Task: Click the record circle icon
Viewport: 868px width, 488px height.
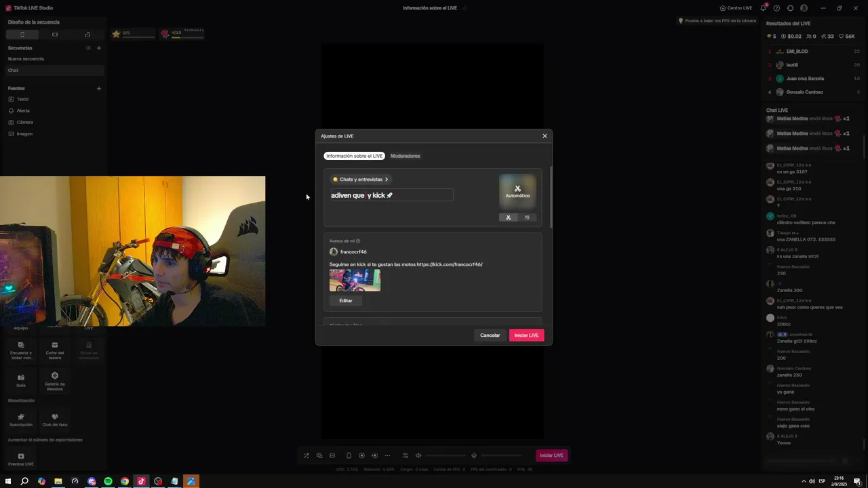Action: 361,455
